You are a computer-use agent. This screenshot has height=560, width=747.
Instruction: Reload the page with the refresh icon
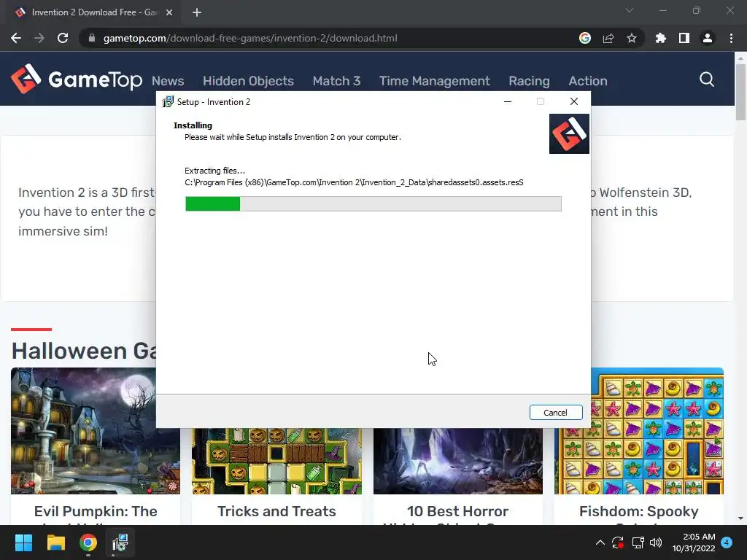pos(63,38)
